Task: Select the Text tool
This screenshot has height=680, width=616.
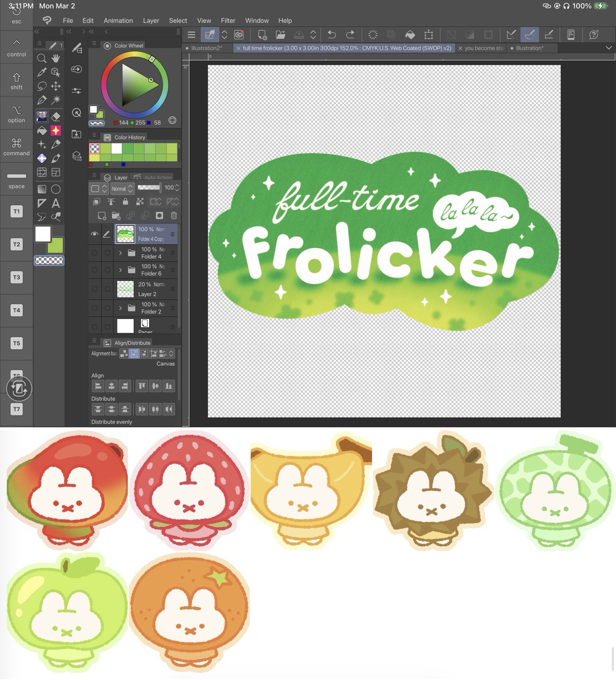Action: [x=56, y=203]
